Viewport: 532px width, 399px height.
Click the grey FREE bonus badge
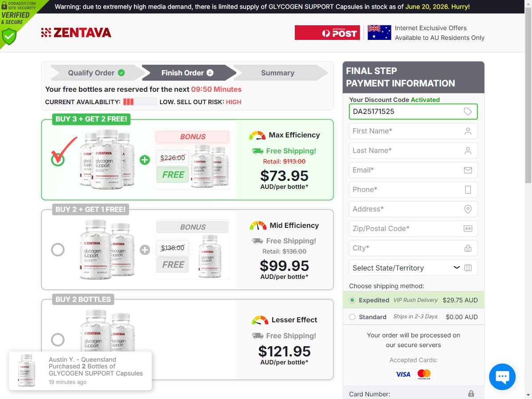[x=173, y=265]
